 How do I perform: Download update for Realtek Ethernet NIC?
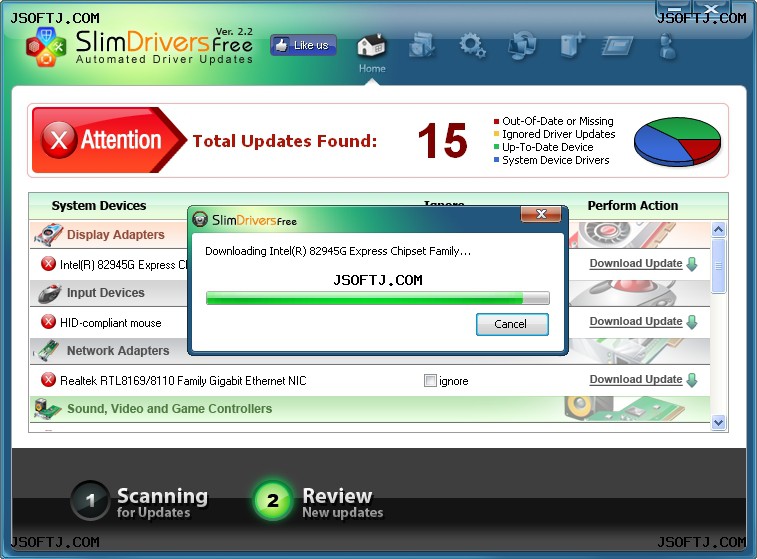tap(636, 379)
